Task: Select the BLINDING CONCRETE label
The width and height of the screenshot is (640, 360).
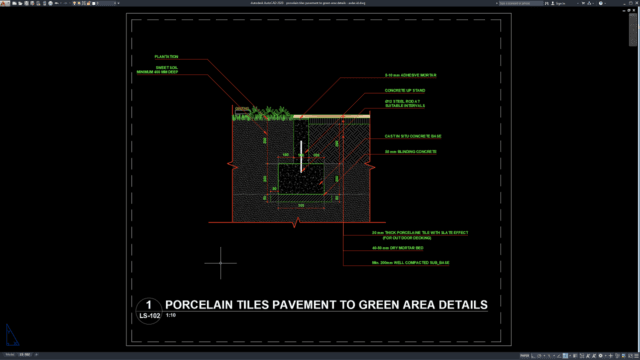Action: click(x=411, y=152)
